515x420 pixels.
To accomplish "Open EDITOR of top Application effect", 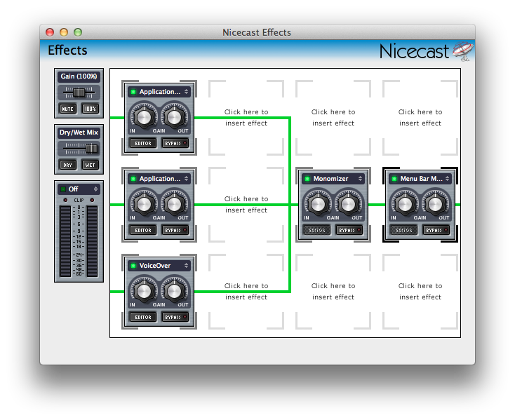I will (143, 143).
